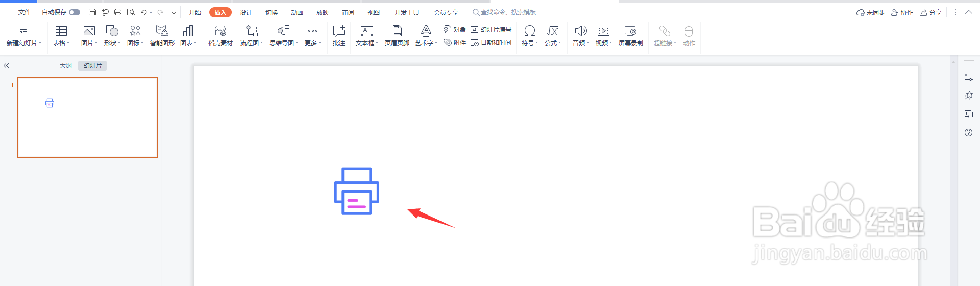Insert 附件 attachment
The width and height of the screenshot is (980, 286).
point(454,43)
